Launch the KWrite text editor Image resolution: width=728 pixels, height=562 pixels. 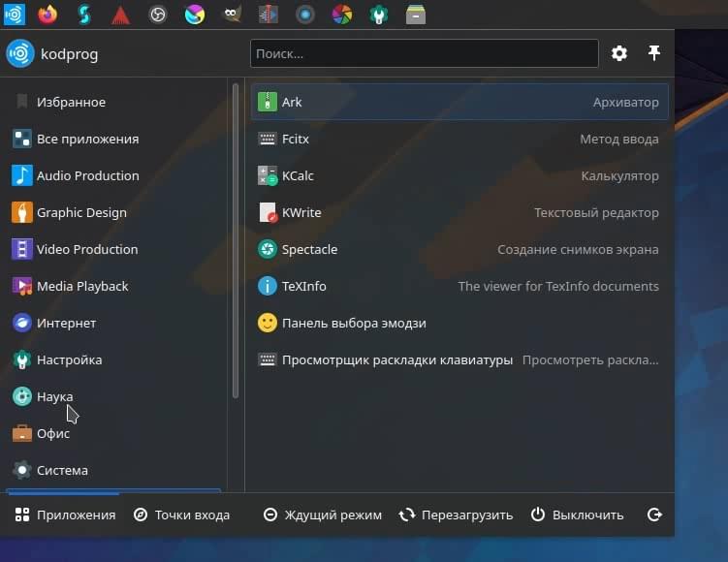click(459, 212)
